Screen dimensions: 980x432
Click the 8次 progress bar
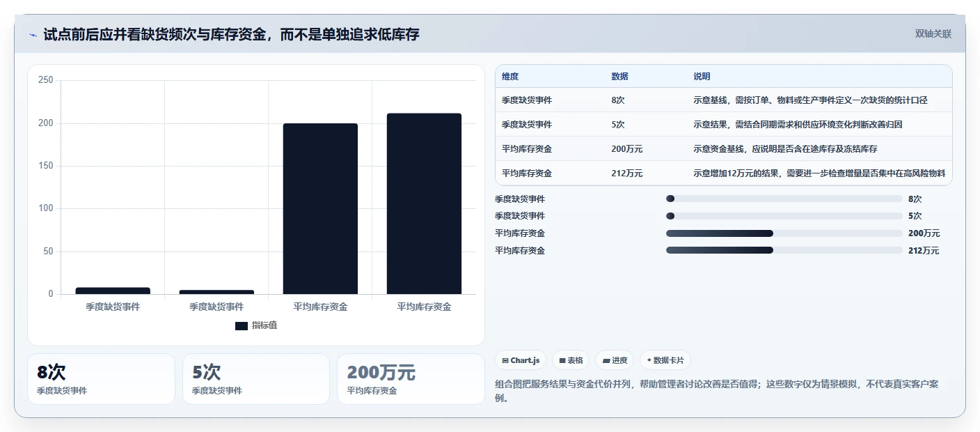[x=784, y=199]
